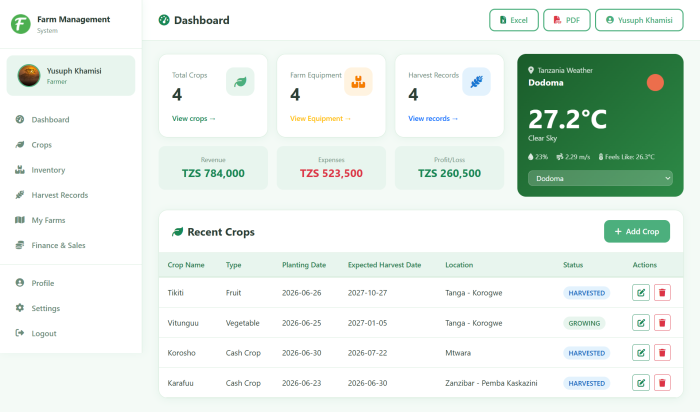Image resolution: width=700 pixels, height=412 pixels.
Task: Click the 27.2°C temperature reading
Action: point(567,119)
